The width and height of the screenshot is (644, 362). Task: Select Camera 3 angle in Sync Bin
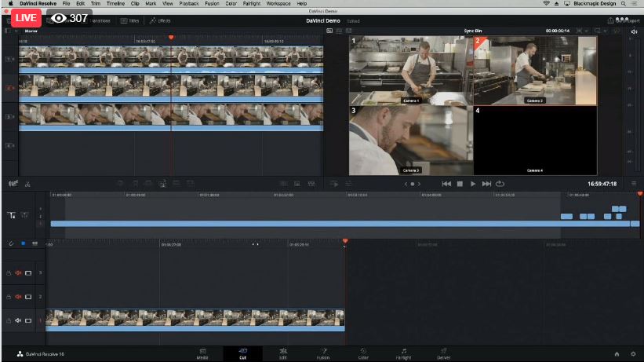click(411, 140)
